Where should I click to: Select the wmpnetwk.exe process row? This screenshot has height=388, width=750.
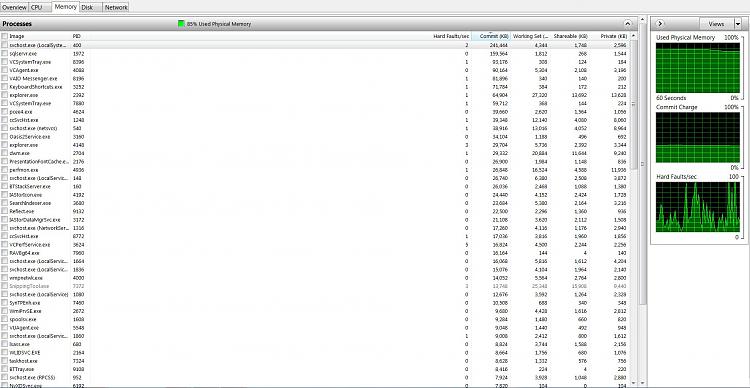coord(315,277)
